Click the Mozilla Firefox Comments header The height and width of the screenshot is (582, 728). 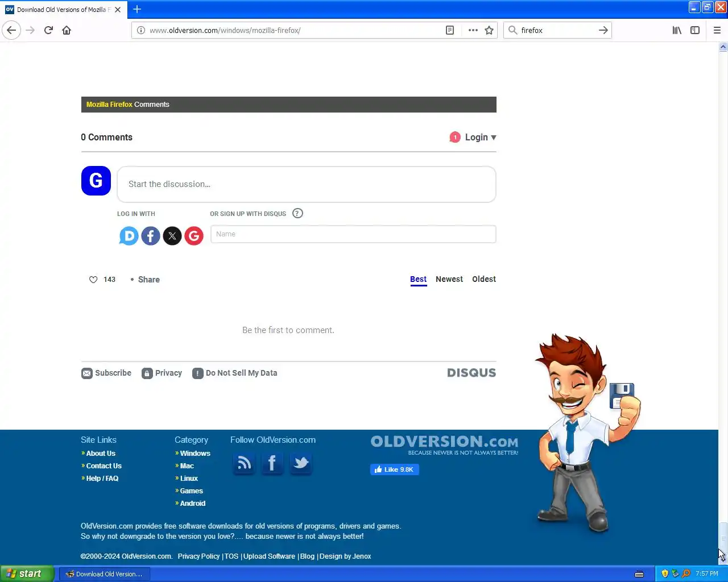point(289,105)
